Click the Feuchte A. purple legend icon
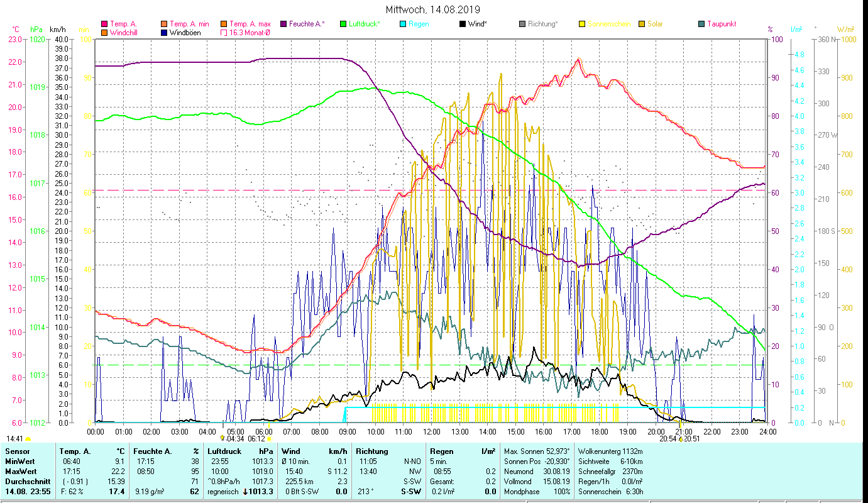Viewport: 868px width, 503px height. point(283,24)
